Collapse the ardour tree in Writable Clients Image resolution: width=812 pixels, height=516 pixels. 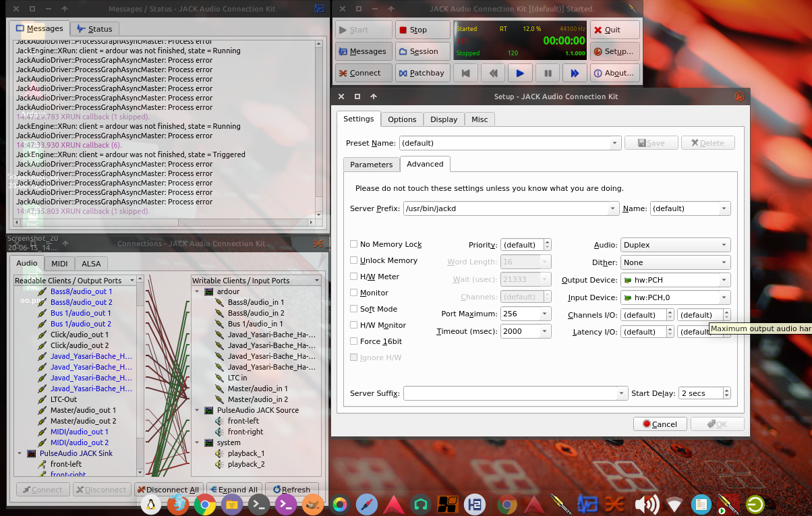point(198,291)
